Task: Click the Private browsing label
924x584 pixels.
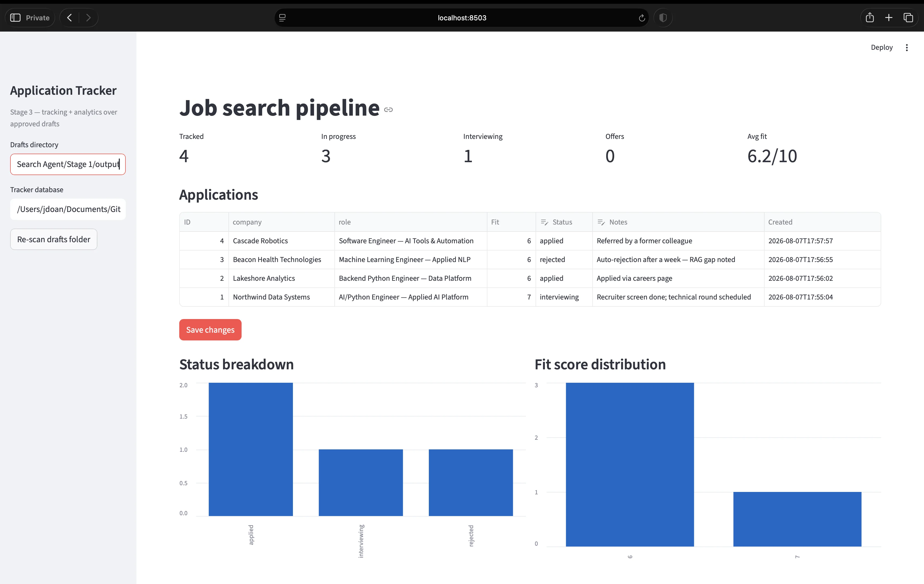Action: pyautogui.click(x=38, y=18)
